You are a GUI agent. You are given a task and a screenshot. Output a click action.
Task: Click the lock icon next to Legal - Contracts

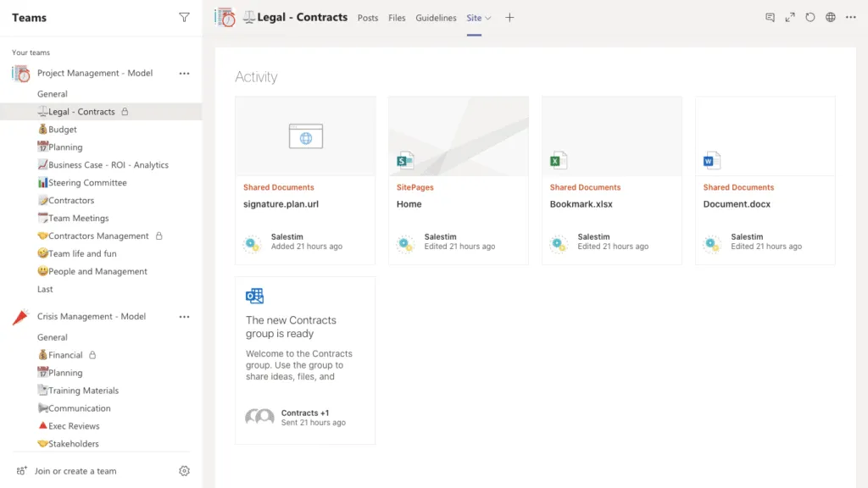click(125, 112)
